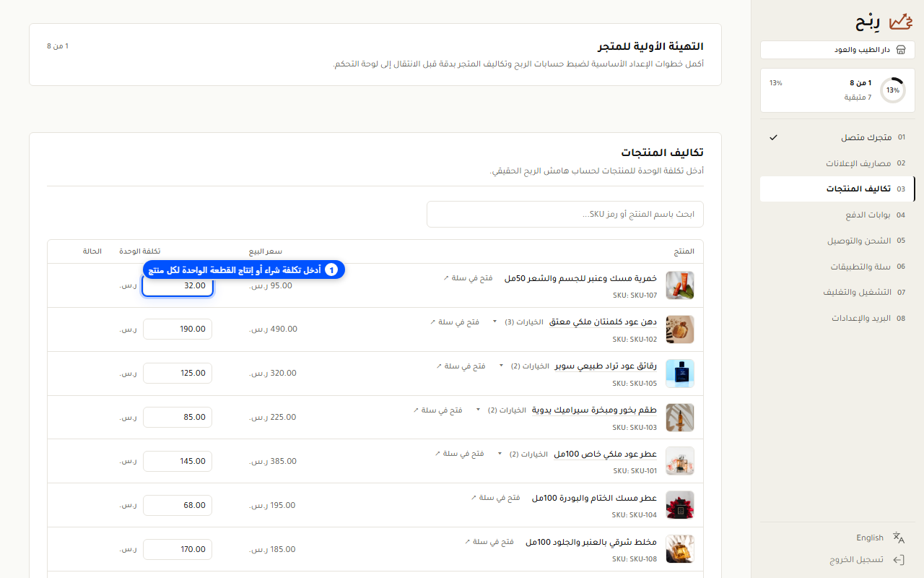Open عطر مسك الختام in Salla link
This screenshot has width=924, height=578.
click(x=495, y=498)
